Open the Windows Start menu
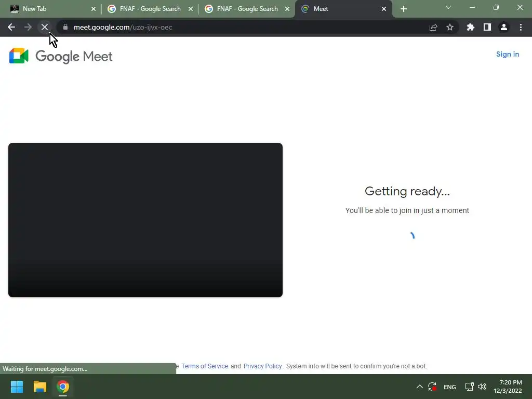 pyautogui.click(x=17, y=387)
